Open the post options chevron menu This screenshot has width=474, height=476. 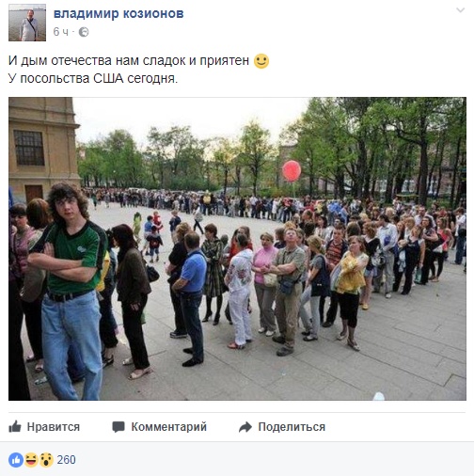460,10
